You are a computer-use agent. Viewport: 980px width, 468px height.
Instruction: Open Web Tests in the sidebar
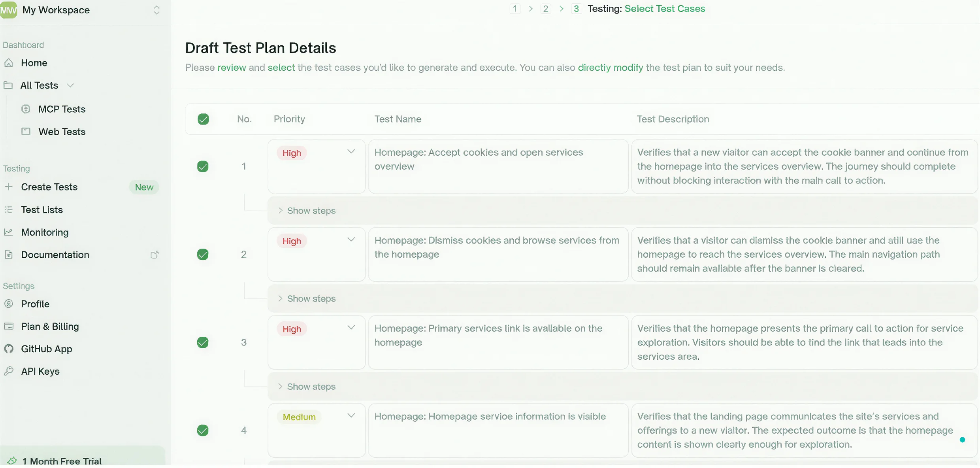(x=62, y=132)
